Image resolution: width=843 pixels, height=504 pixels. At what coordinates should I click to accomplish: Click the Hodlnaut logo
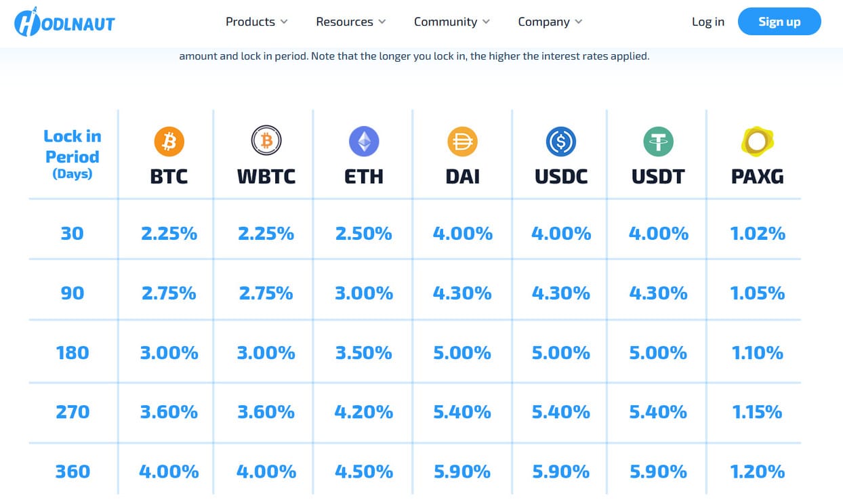[x=64, y=22]
